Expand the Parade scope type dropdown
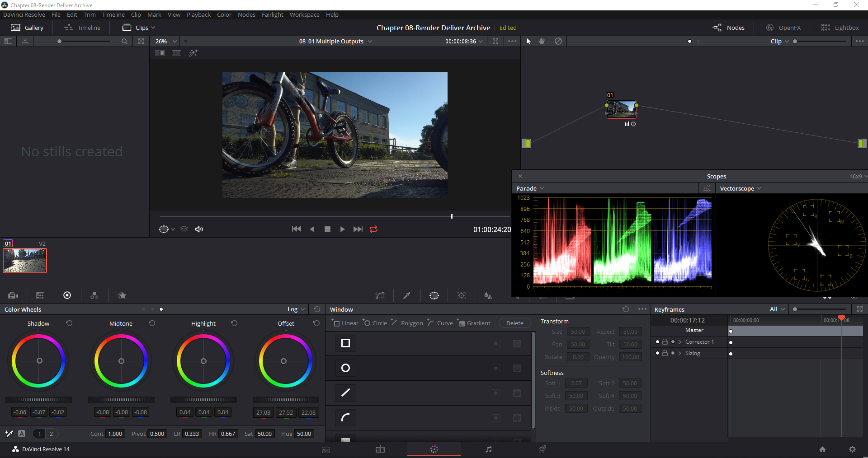 pos(530,188)
